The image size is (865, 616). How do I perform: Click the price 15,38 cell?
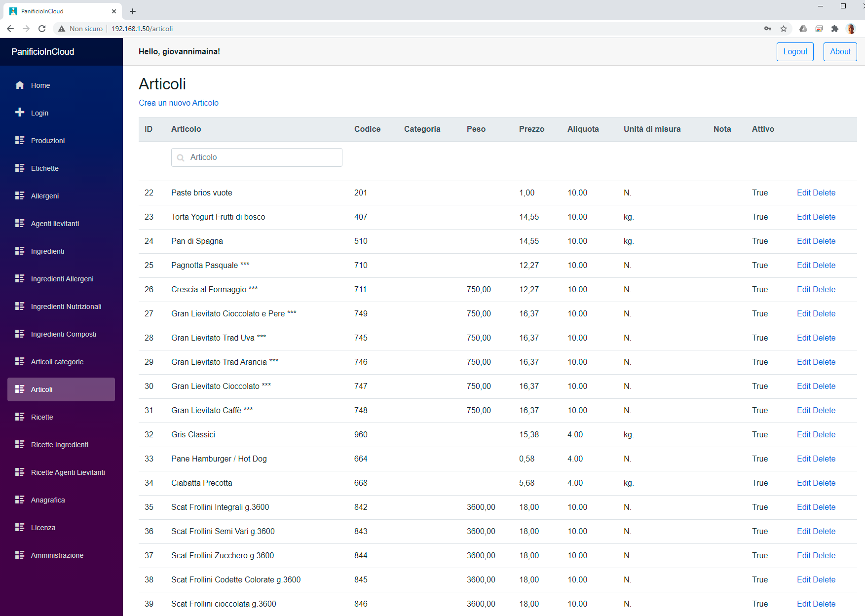click(x=529, y=434)
